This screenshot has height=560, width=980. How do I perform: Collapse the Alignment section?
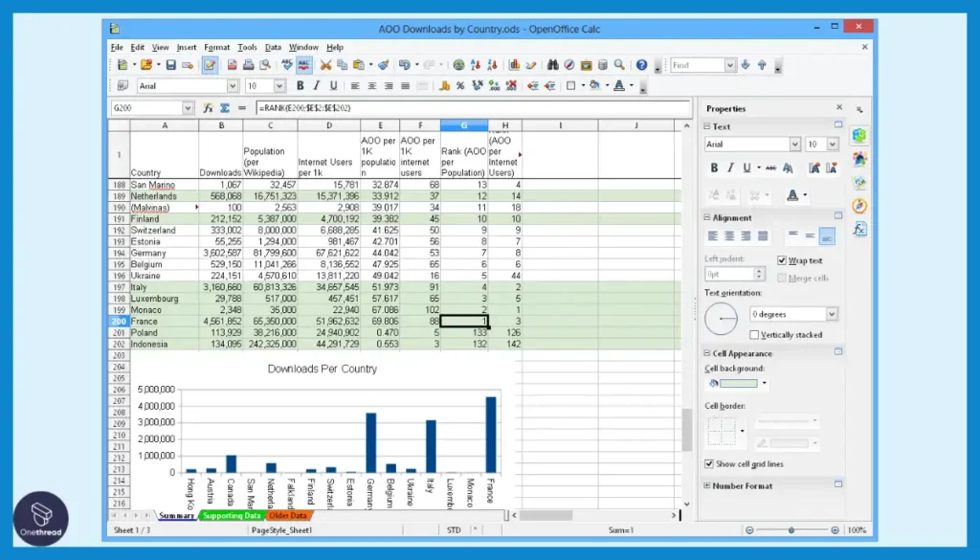(x=707, y=217)
